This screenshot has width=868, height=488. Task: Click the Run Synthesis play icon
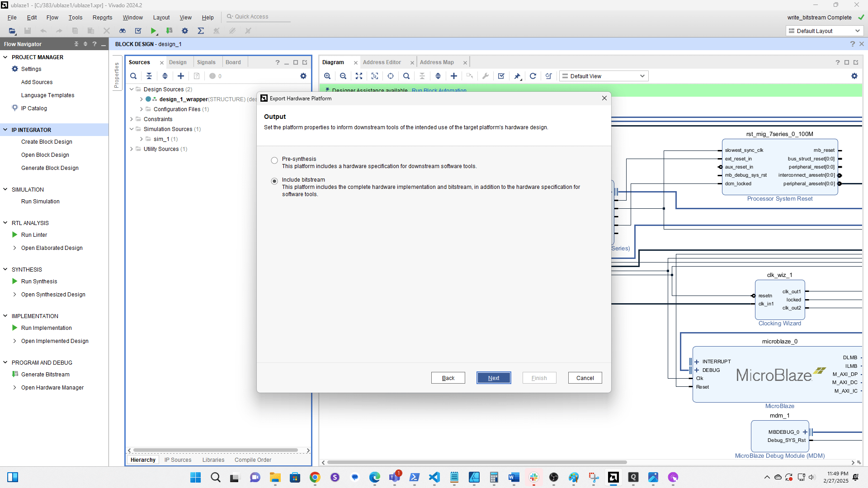14,281
